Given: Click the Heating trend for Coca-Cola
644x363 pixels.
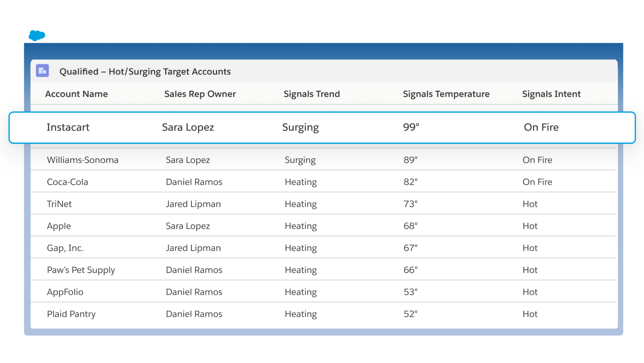Looking at the screenshot, I should [x=301, y=182].
